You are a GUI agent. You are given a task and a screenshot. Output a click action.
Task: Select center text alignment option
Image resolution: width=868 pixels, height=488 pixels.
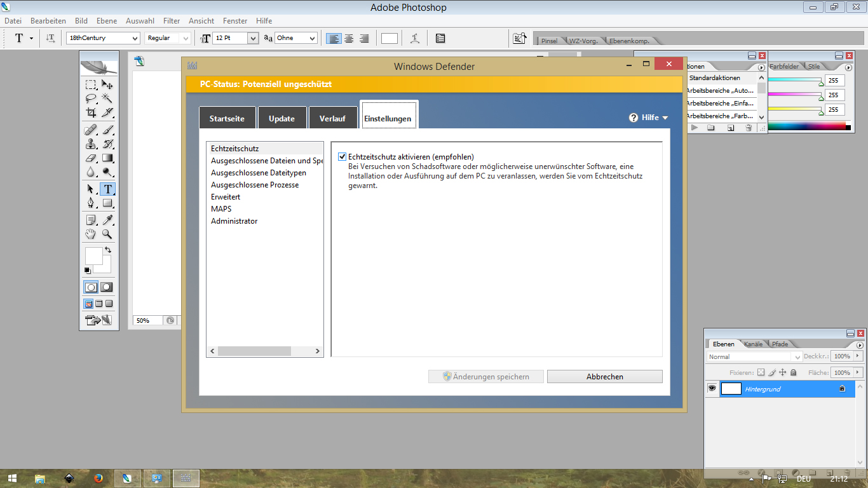pos(349,38)
